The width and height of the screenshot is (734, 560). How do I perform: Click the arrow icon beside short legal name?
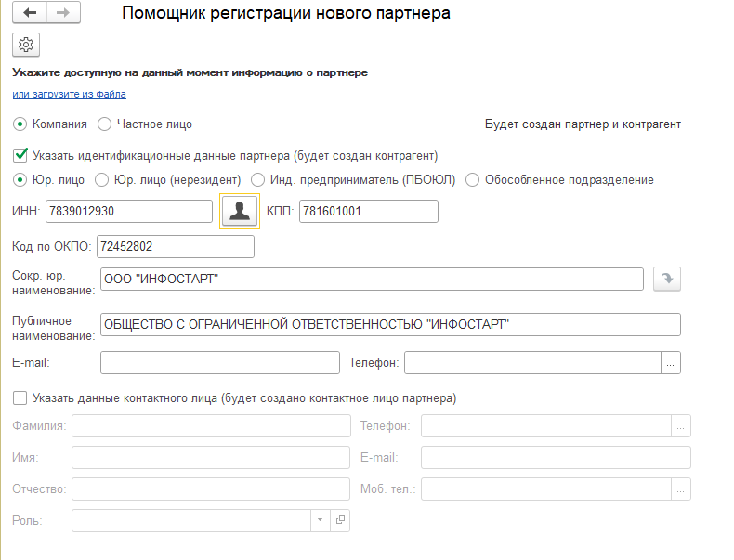coord(666,280)
